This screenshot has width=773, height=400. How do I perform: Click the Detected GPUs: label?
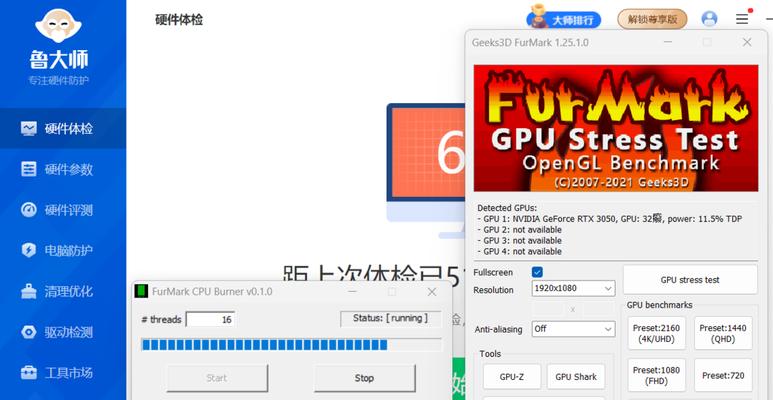(507, 208)
